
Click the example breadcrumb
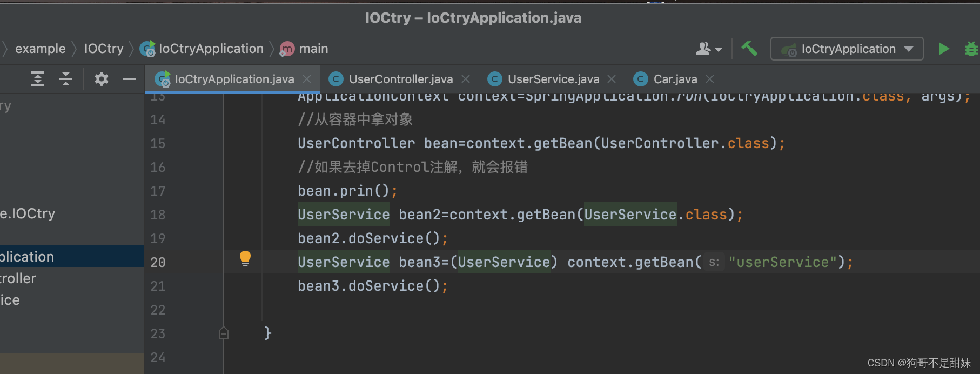click(41, 49)
